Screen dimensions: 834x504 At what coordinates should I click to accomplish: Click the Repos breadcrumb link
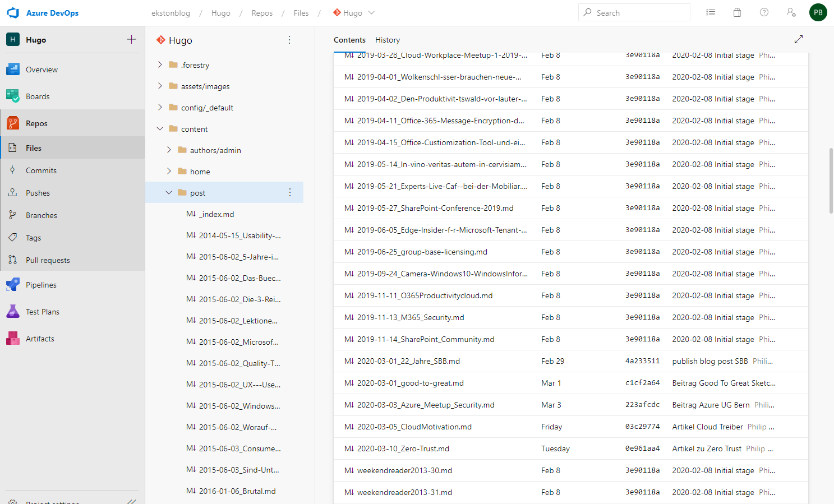(x=262, y=13)
